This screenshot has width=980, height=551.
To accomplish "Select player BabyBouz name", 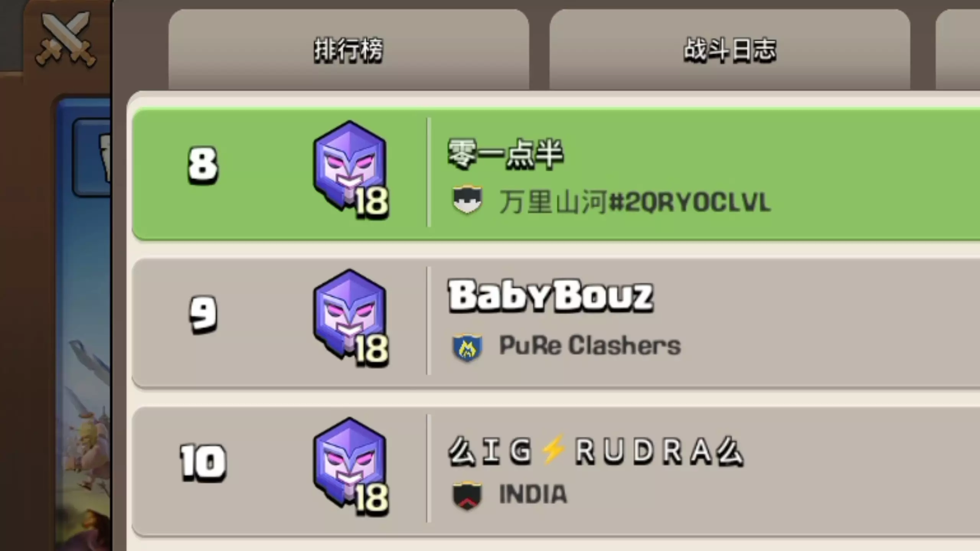I will (x=550, y=296).
